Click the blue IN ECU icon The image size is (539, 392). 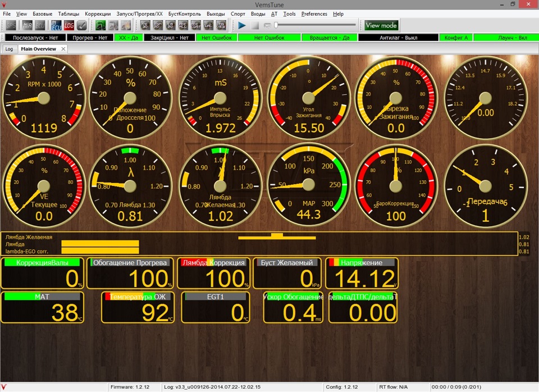tap(56, 25)
